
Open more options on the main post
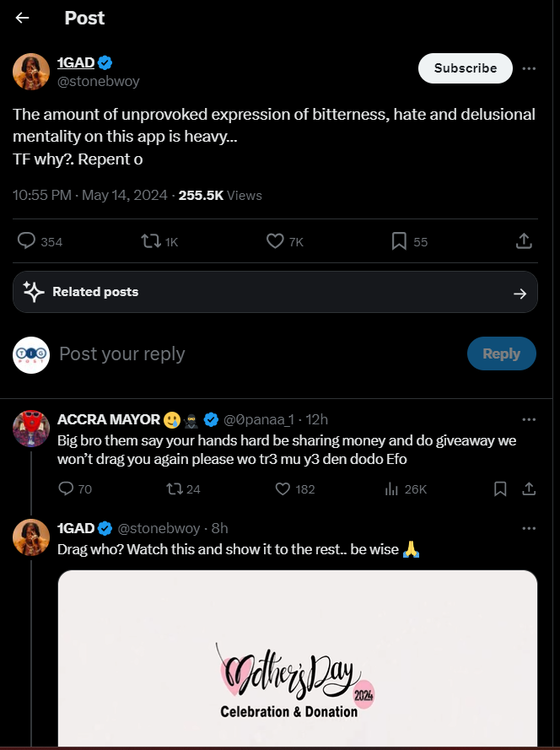coord(529,68)
